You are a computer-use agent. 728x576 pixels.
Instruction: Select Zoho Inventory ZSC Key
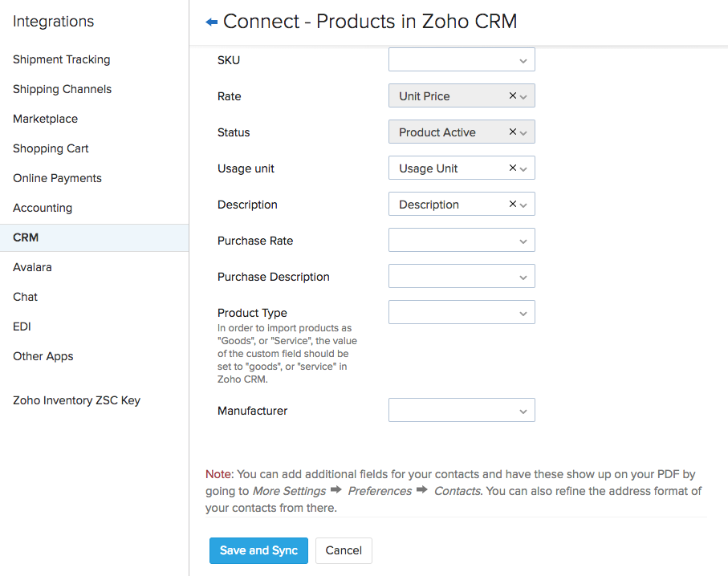tap(77, 400)
